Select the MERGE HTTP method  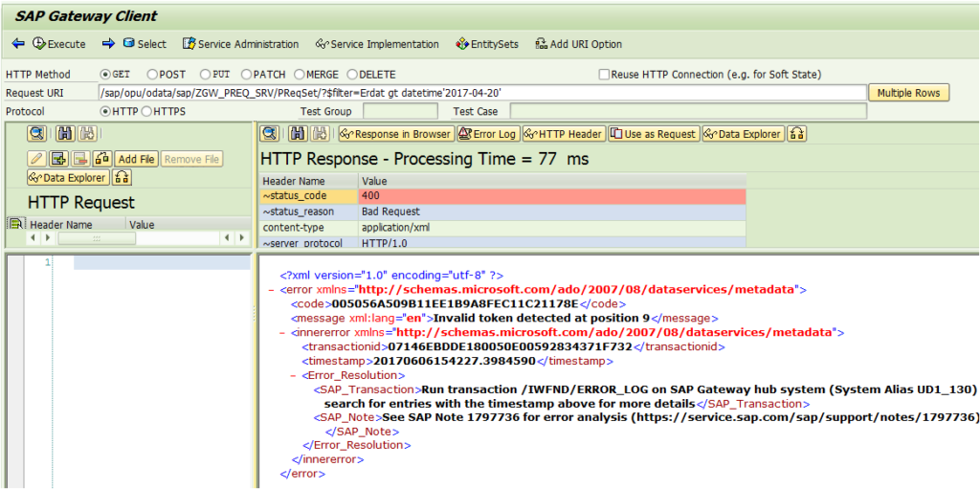[x=300, y=75]
